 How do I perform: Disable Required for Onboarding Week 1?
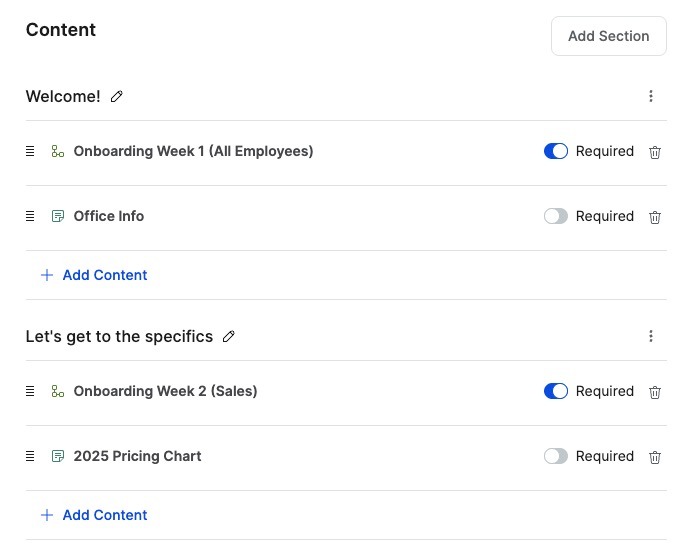(x=555, y=151)
